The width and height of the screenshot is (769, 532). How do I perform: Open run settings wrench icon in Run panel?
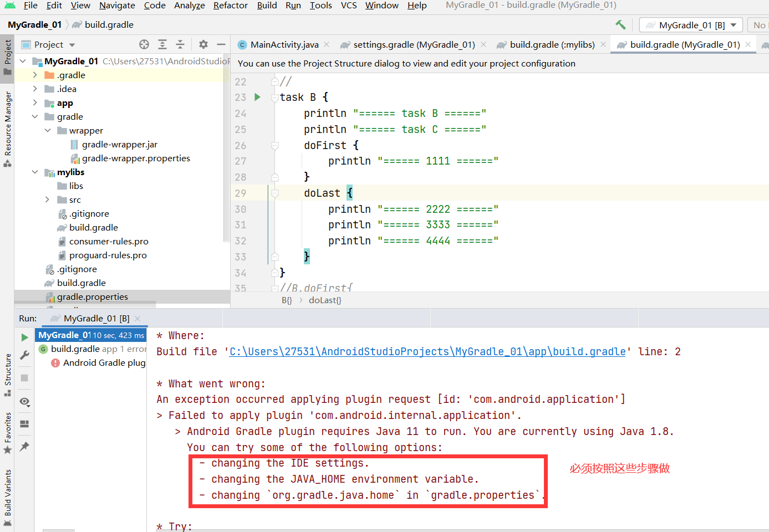pyautogui.click(x=24, y=355)
